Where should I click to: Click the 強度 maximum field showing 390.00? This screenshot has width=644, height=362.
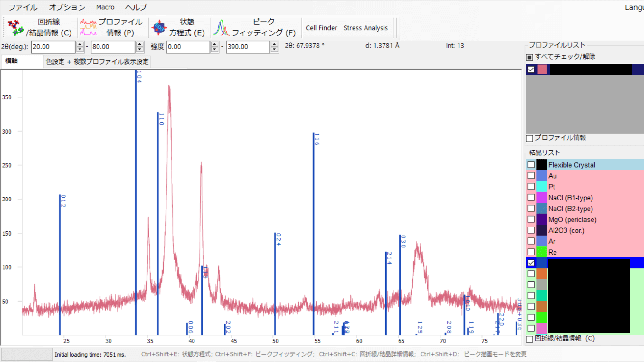coord(248,47)
